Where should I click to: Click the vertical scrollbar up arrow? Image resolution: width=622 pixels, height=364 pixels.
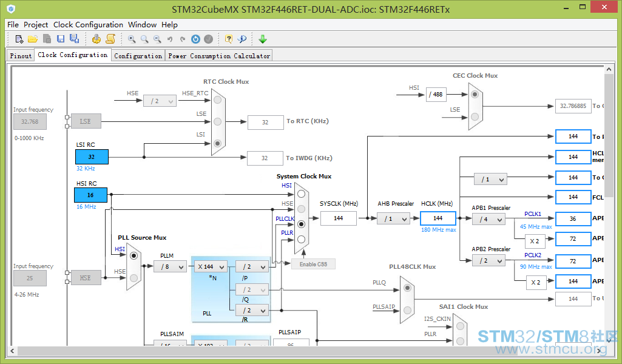(609, 69)
